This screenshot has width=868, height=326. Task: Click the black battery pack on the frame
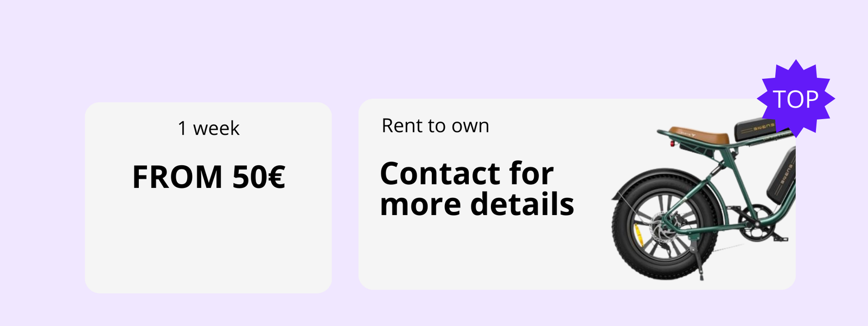click(x=781, y=177)
